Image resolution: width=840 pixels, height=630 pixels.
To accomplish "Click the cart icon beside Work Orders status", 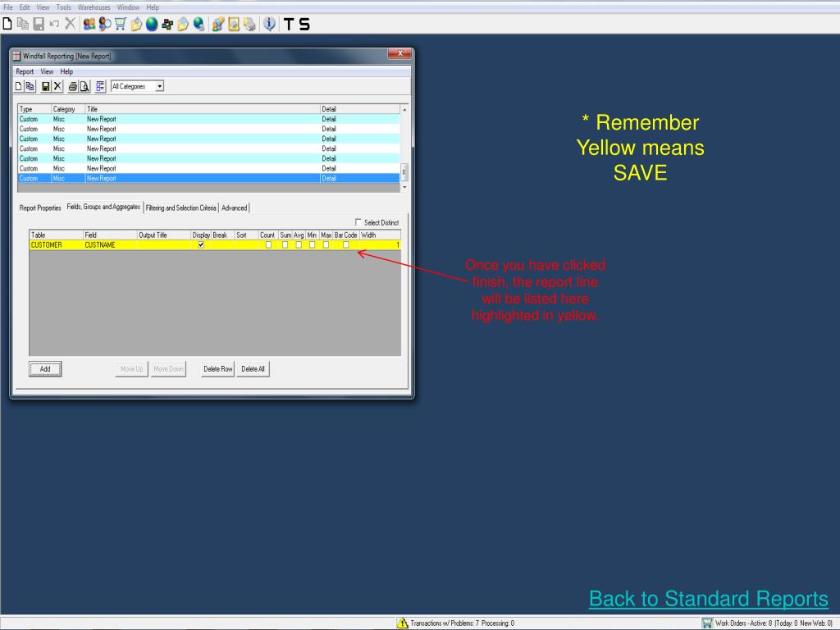I will point(707,623).
